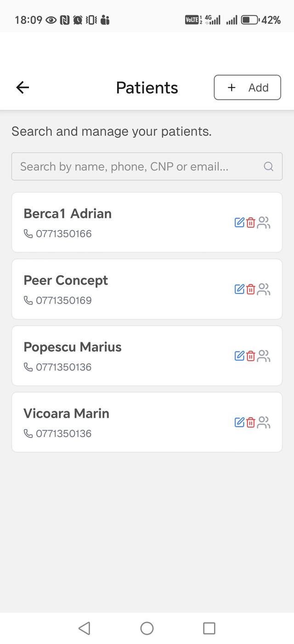Viewport: 294px width, 644px height.
Task: Delete the Popescu Marius patient
Action: pyautogui.click(x=251, y=356)
